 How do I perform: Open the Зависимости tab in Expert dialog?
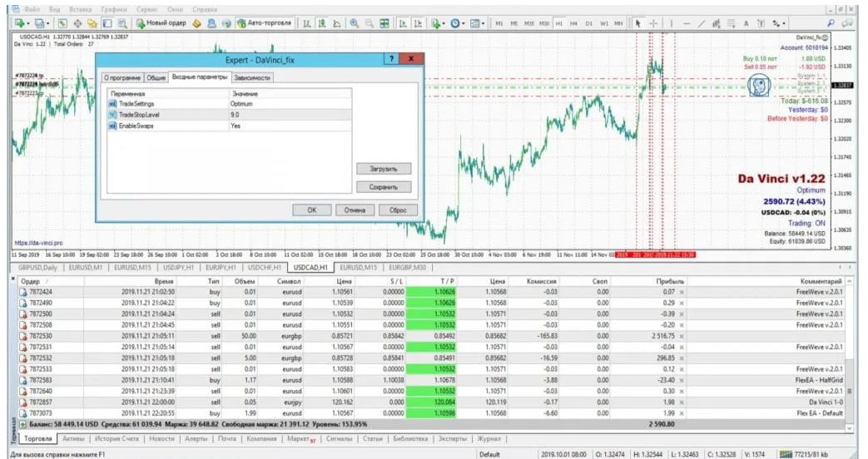tap(252, 77)
